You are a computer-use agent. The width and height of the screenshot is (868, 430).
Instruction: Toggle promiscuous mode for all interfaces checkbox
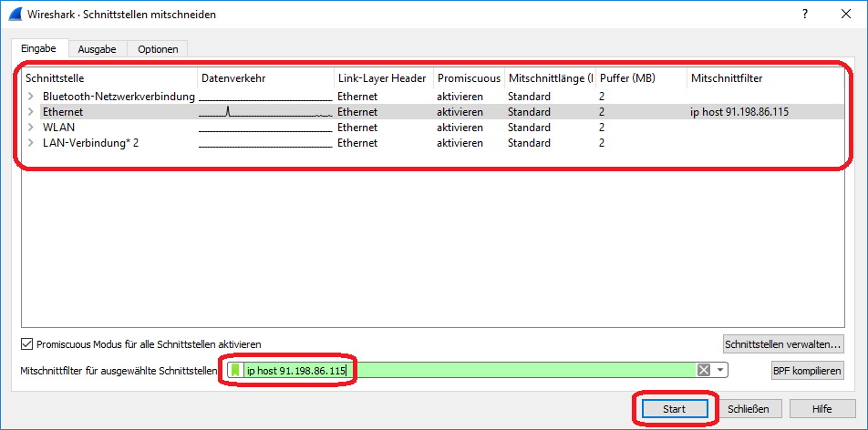coord(26,343)
